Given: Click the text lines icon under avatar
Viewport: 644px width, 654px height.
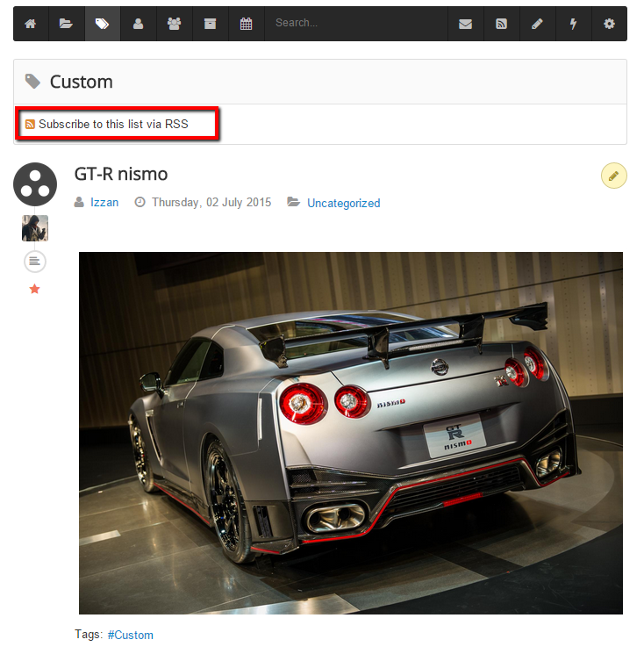Looking at the screenshot, I should 35,262.
